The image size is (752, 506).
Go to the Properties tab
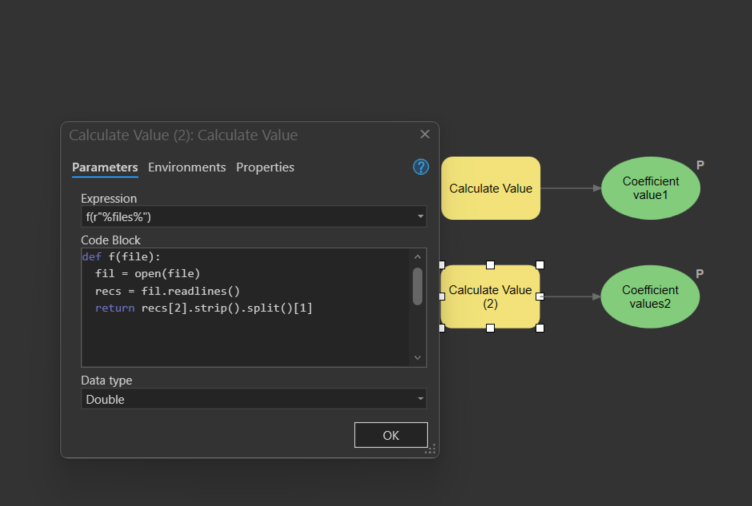click(265, 167)
